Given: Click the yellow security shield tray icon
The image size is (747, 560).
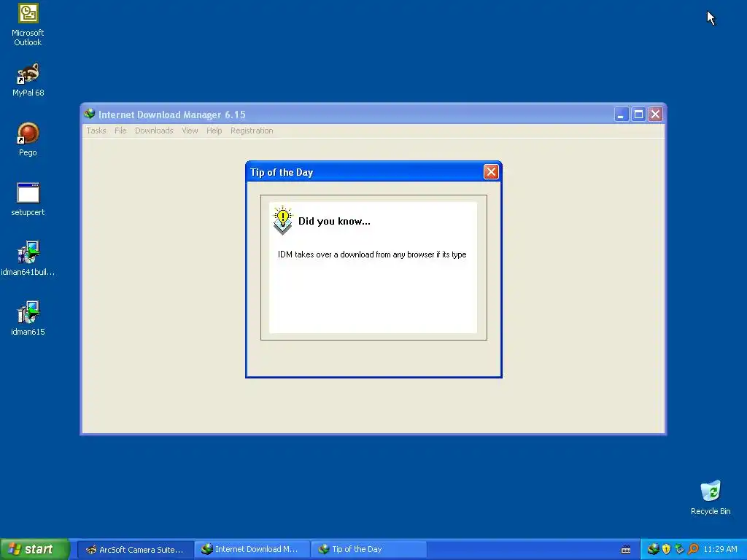Looking at the screenshot, I should pos(667,549).
